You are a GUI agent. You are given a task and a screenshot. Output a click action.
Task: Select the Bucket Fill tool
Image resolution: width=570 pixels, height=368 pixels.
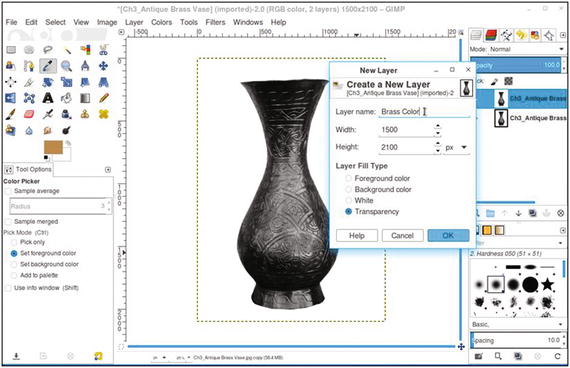point(67,98)
